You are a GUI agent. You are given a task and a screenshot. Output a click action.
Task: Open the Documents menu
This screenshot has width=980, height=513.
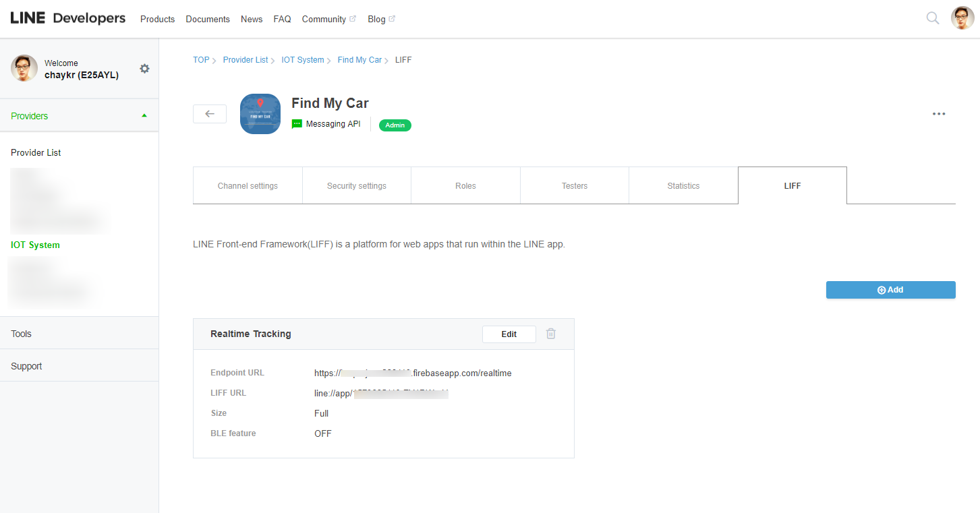[208, 19]
